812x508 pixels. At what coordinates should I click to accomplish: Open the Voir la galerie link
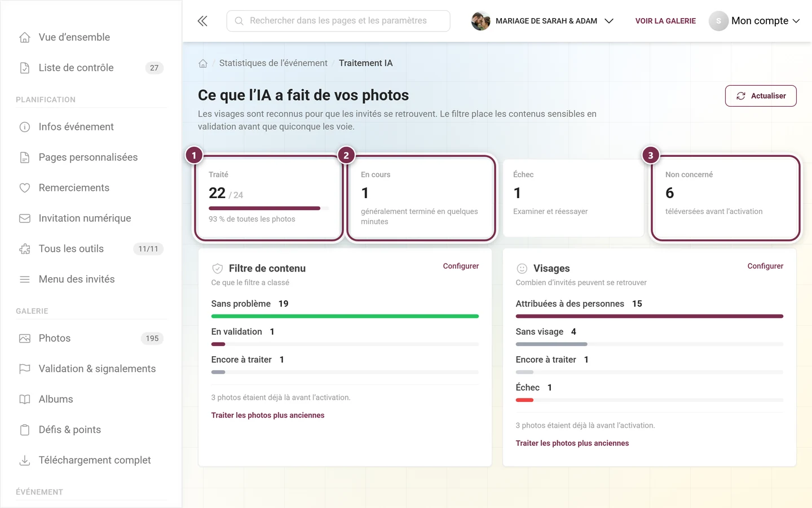point(665,21)
